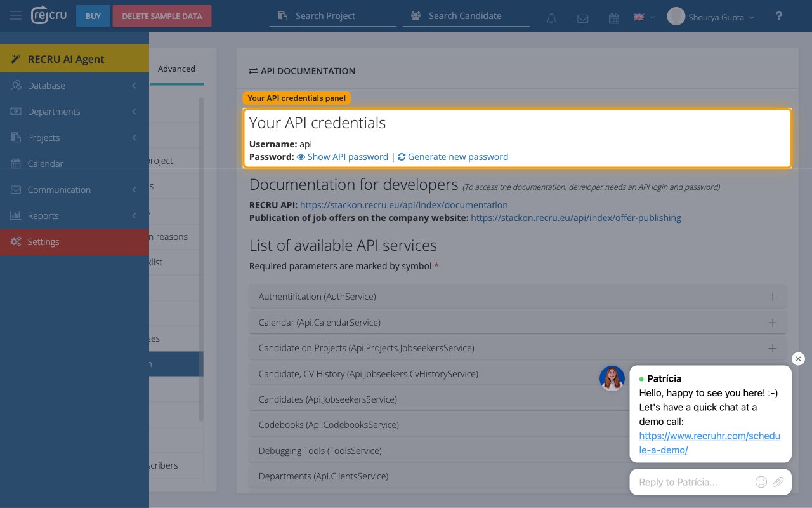Open the schedule-a-demo link in chat
Viewport: 812px width, 508px height.
tap(709, 443)
